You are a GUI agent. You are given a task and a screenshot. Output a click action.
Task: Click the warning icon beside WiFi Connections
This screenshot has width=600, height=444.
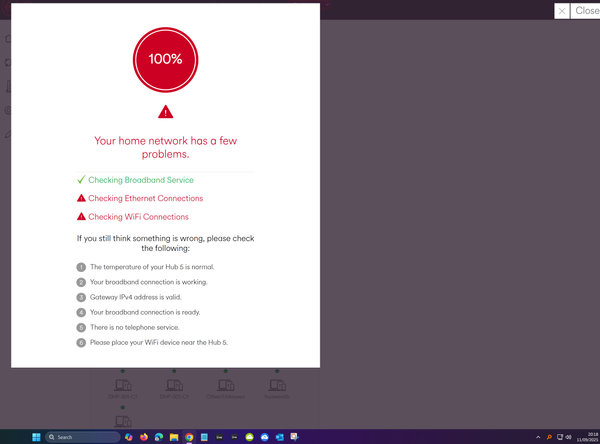(x=81, y=217)
